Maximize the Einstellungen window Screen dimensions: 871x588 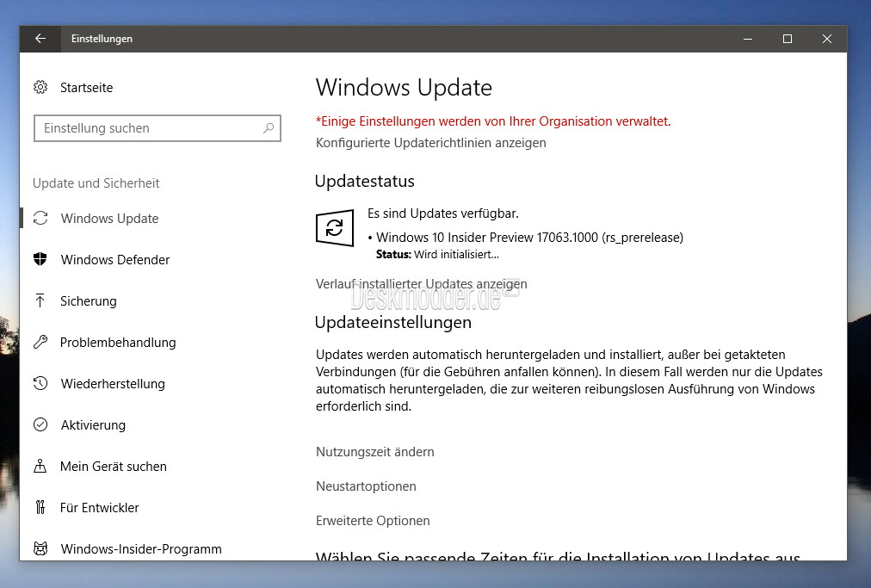point(788,39)
